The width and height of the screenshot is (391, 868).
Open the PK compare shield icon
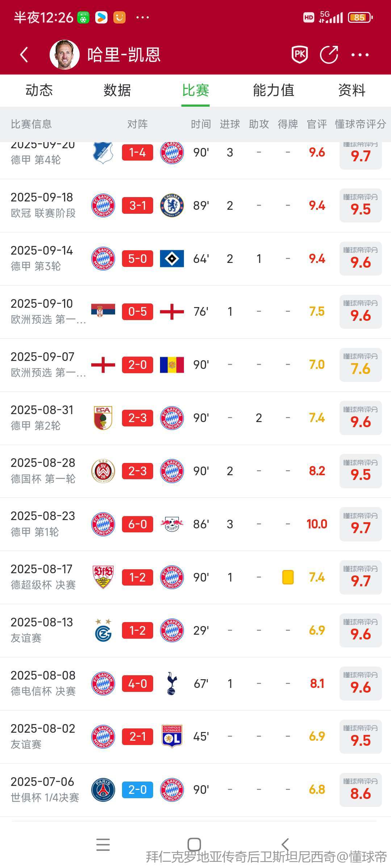[x=300, y=55]
